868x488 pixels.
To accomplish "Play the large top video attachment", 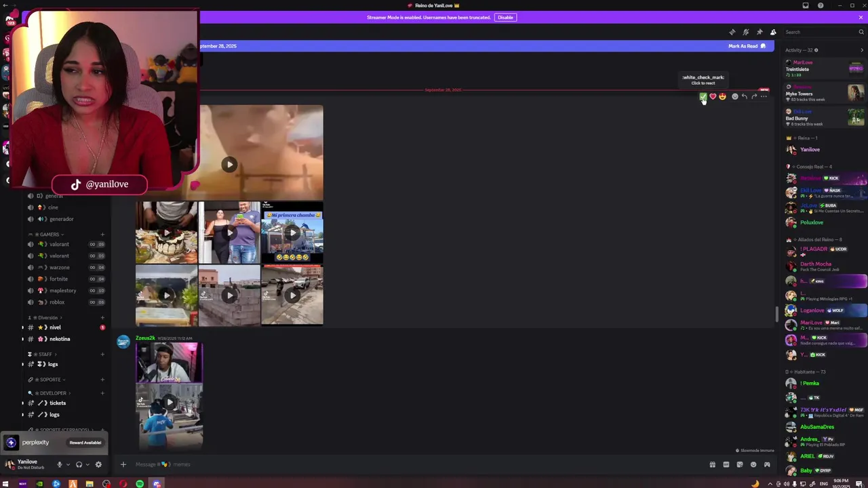I will point(229,164).
